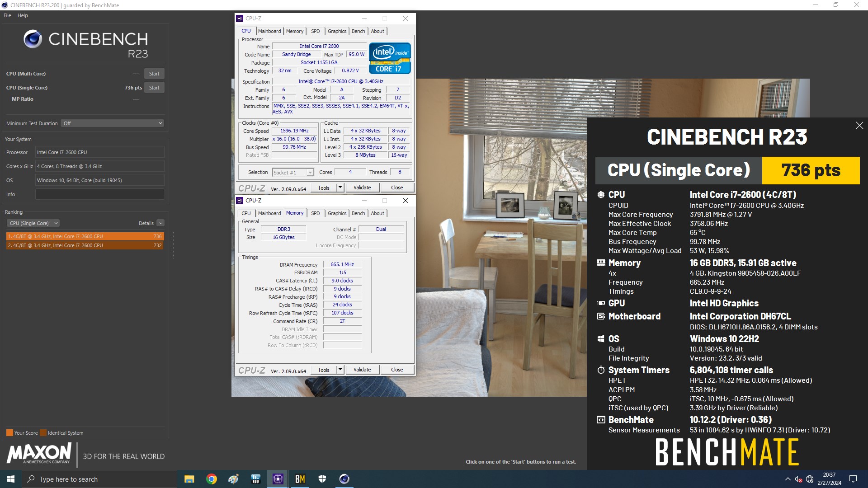Click the Tools button in upper CPU-Z

(324, 188)
